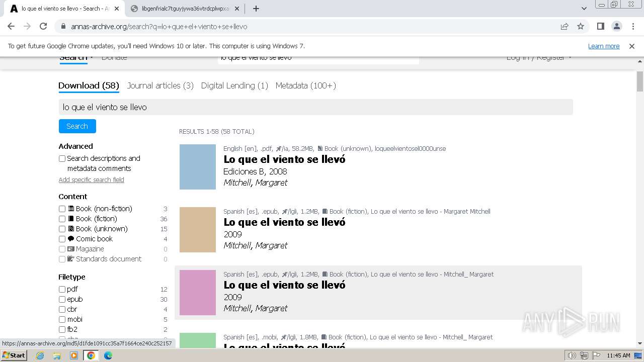Filter by Magazine content
This screenshot has width=644, height=362.
[x=62, y=249]
